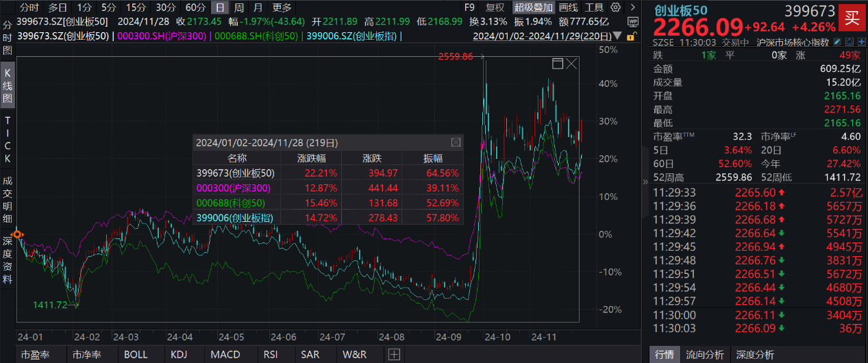This screenshot has height=363, width=868.
Task: Expand more toolbar options chevron
Action: pos(634,8)
